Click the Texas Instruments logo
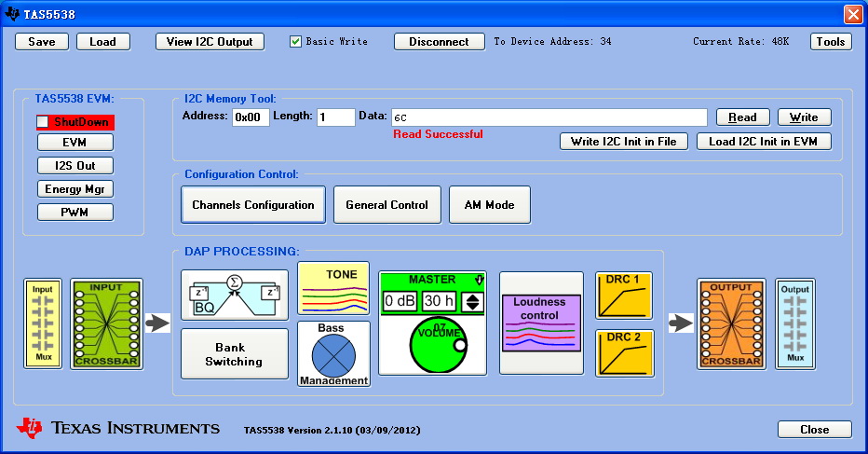868x454 pixels. coord(118,428)
